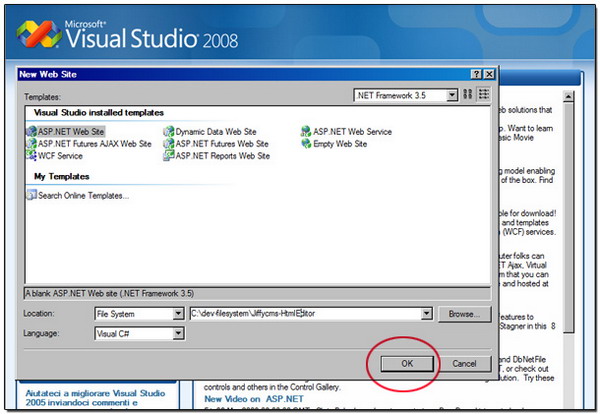Click the 'WCF Service' template label

[x=60, y=156]
